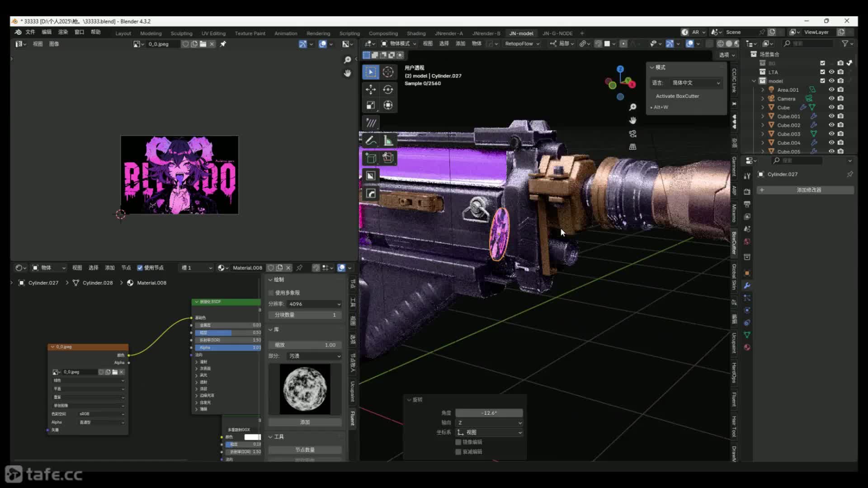
Task: Click the Material.008 name field
Action: (247, 268)
